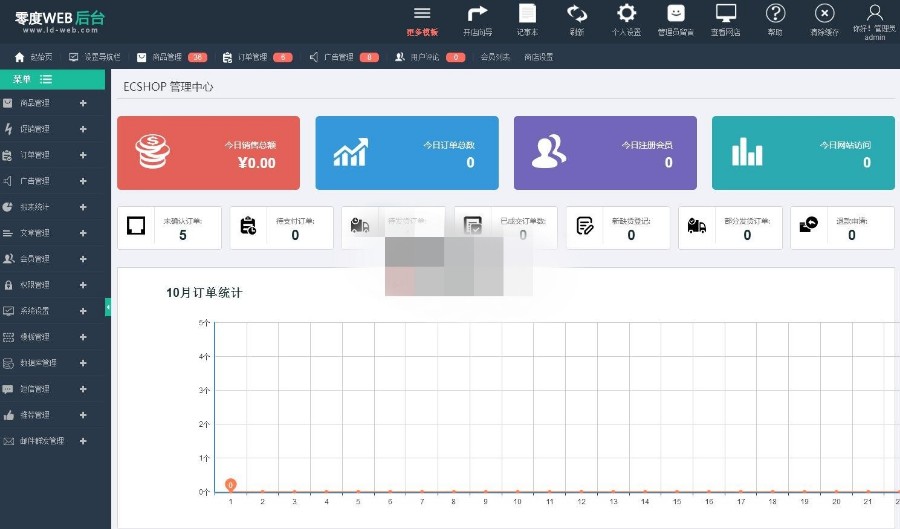
Task: Click the growth chart icon on blue card
Action: 351,152
